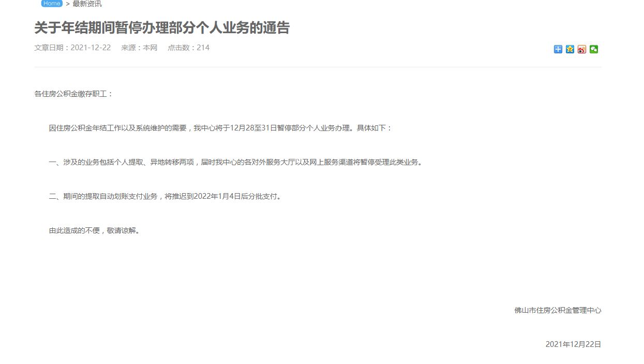Share via green WeChat icon

pyautogui.click(x=594, y=49)
